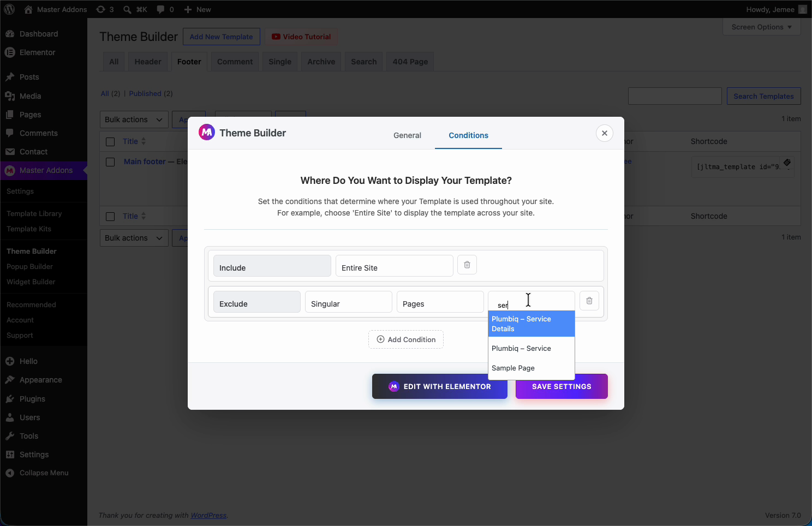The image size is (812, 526).
Task: Open the comments bubble in admin bar
Action: (x=165, y=9)
